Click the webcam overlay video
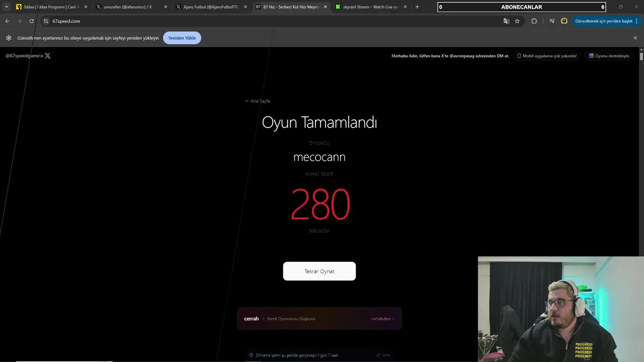Viewport: 644px width, 362px height. (x=561, y=309)
